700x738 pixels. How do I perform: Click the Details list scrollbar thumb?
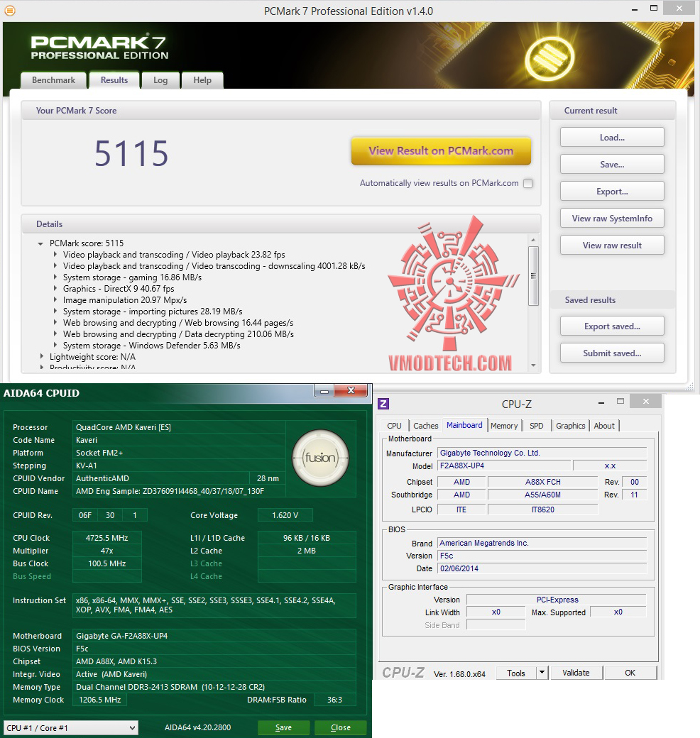click(x=533, y=276)
